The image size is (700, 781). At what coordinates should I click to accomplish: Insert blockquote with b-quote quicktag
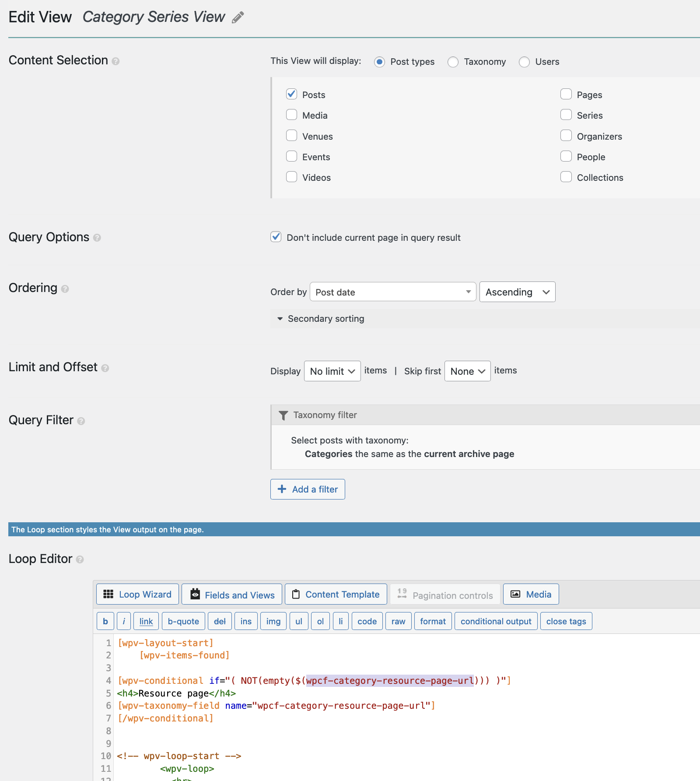(183, 622)
